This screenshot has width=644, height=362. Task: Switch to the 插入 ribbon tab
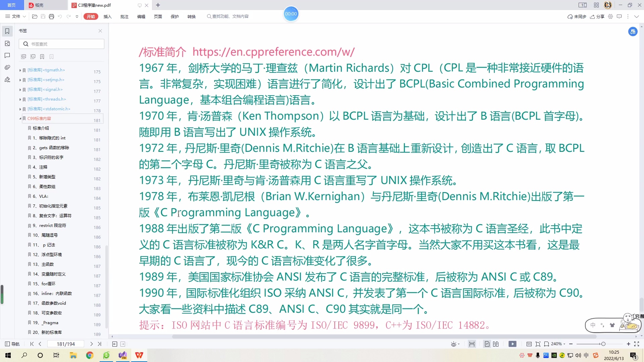[107, 16]
